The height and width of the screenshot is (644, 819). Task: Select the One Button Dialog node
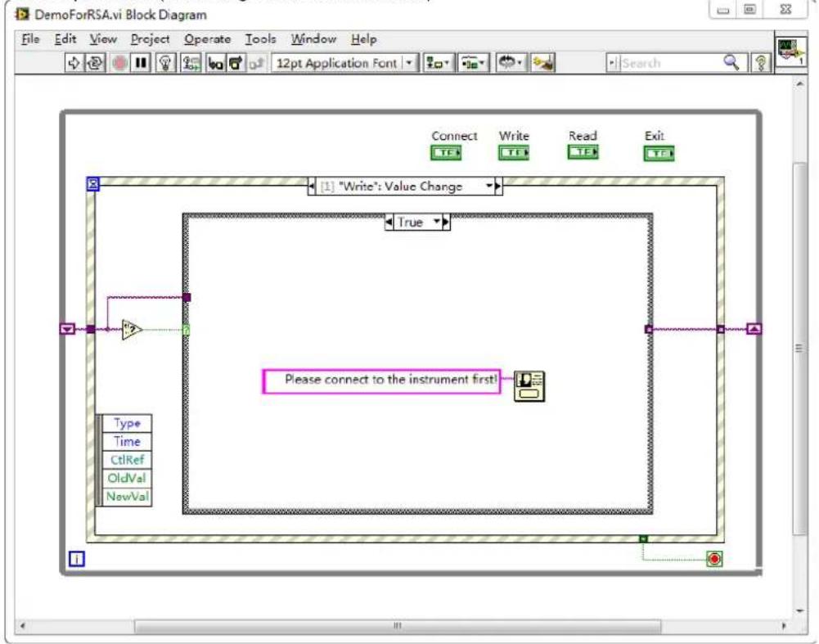coord(529,386)
